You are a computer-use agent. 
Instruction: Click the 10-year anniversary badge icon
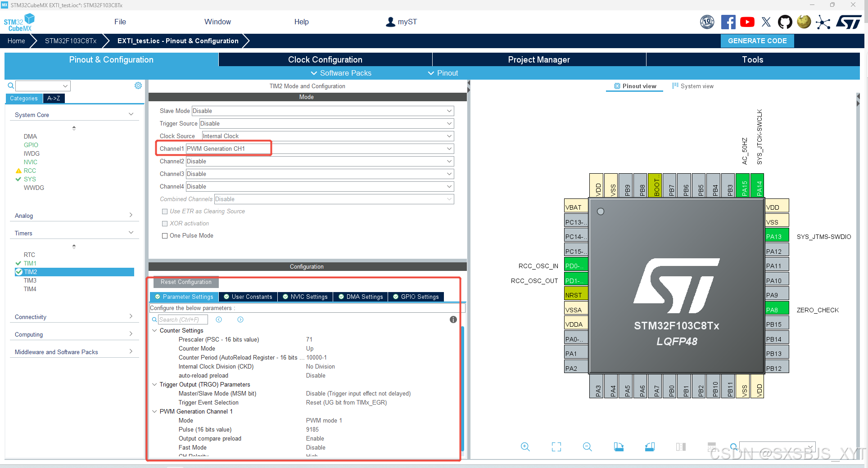pyautogui.click(x=707, y=22)
